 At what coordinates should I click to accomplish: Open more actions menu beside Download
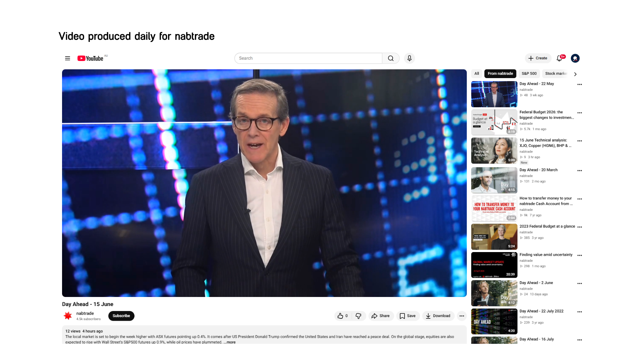[x=462, y=316]
